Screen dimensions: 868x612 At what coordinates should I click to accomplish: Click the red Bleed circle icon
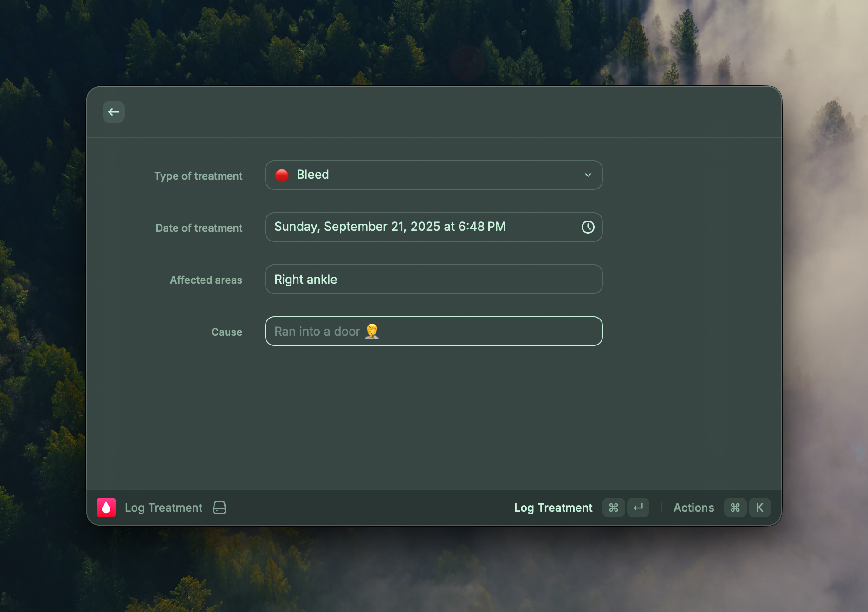(282, 176)
